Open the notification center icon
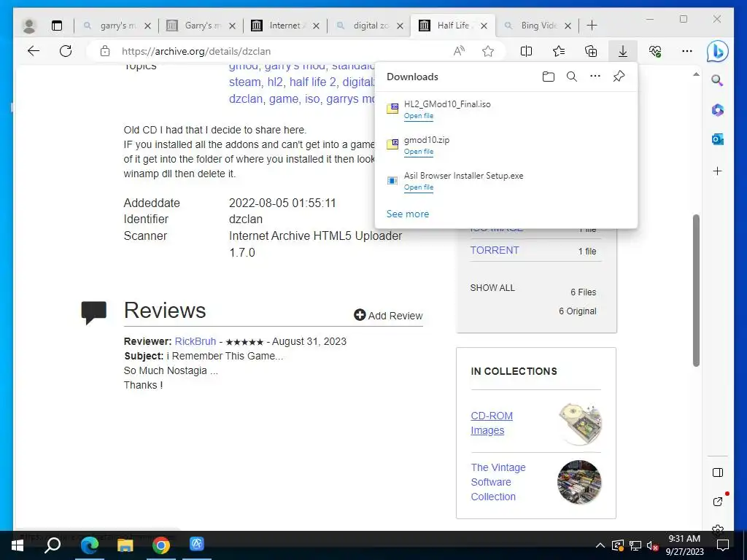The image size is (747, 560). pos(723,545)
